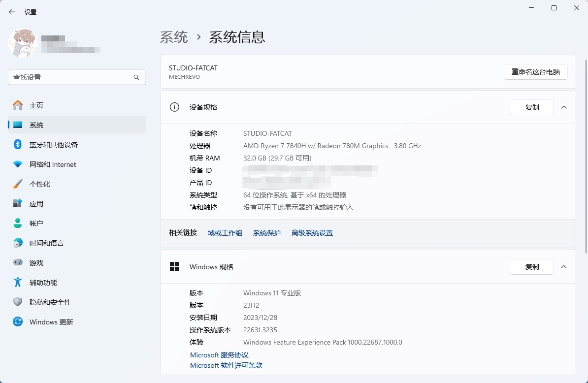Click the 隐私和安全性 shield icon

[x=18, y=302]
